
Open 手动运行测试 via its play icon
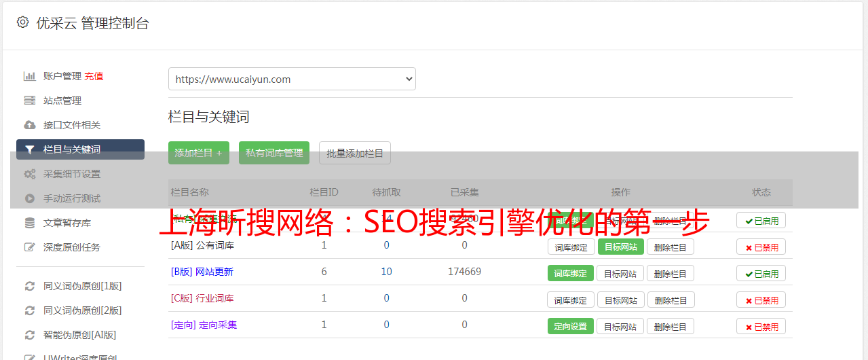(29, 198)
